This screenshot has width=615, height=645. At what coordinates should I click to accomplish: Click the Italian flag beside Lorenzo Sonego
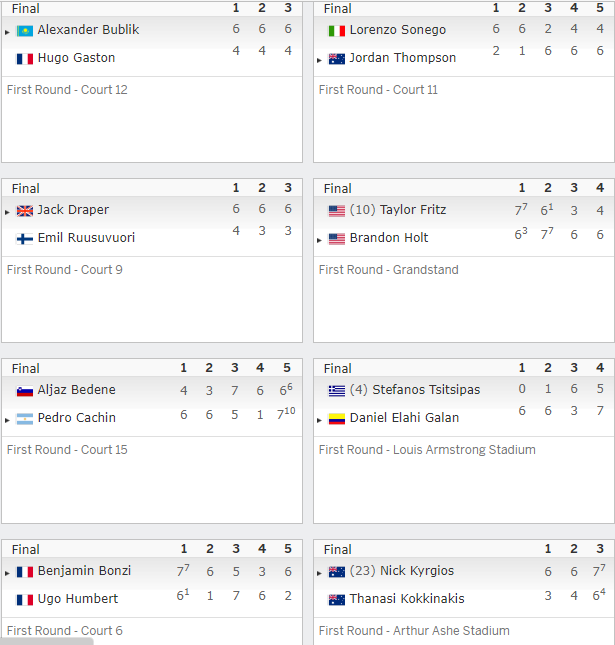(337, 31)
